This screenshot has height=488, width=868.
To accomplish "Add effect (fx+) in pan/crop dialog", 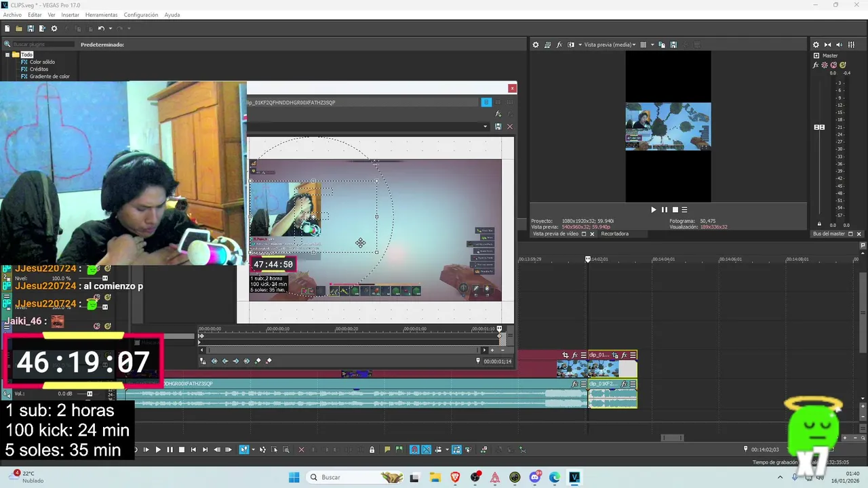I will pos(498,115).
